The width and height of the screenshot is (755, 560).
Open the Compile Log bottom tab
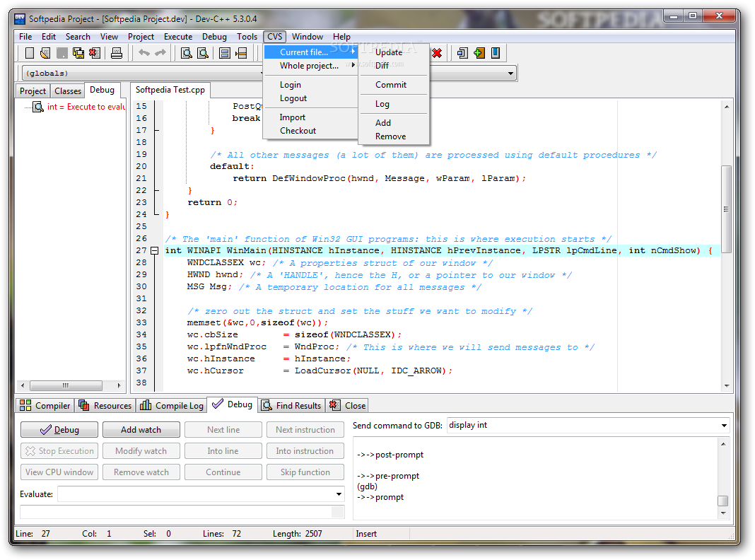pyautogui.click(x=172, y=406)
